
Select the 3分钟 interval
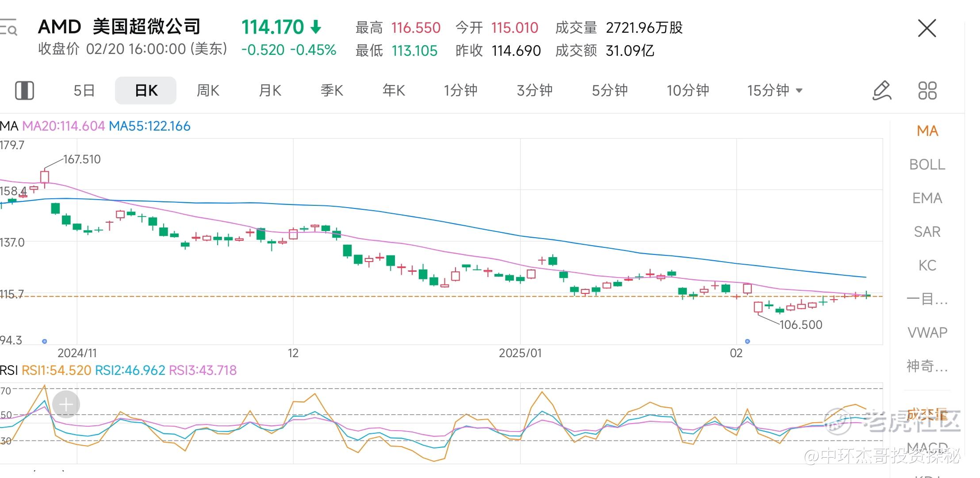tap(535, 91)
